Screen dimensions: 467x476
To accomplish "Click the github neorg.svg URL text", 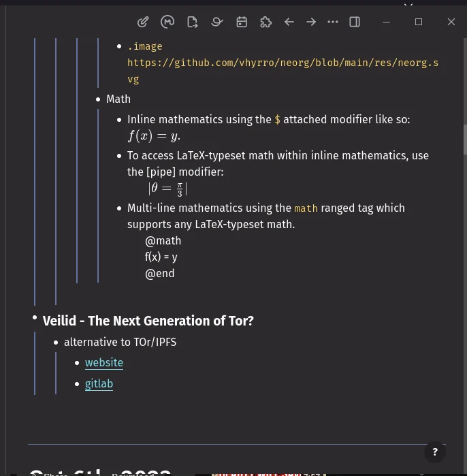I will pyautogui.click(x=283, y=71).
